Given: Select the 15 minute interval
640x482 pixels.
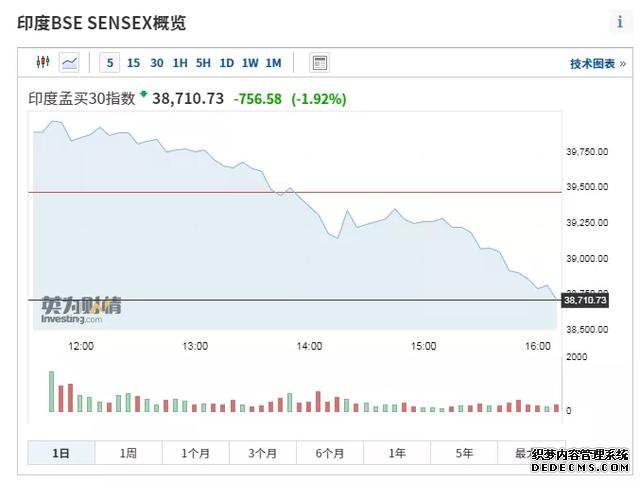Looking at the screenshot, I should tap(133, 63).
